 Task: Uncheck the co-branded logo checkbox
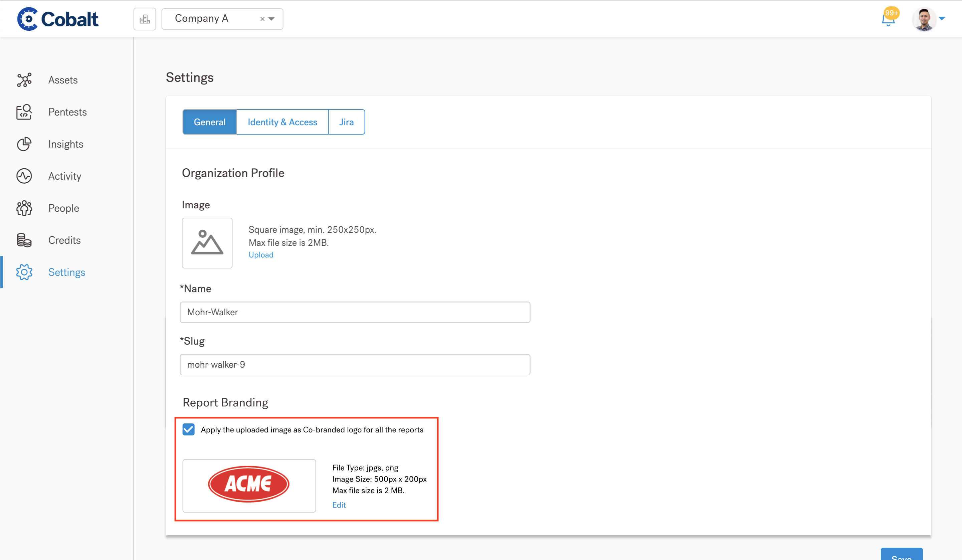(x=189, y=429)
